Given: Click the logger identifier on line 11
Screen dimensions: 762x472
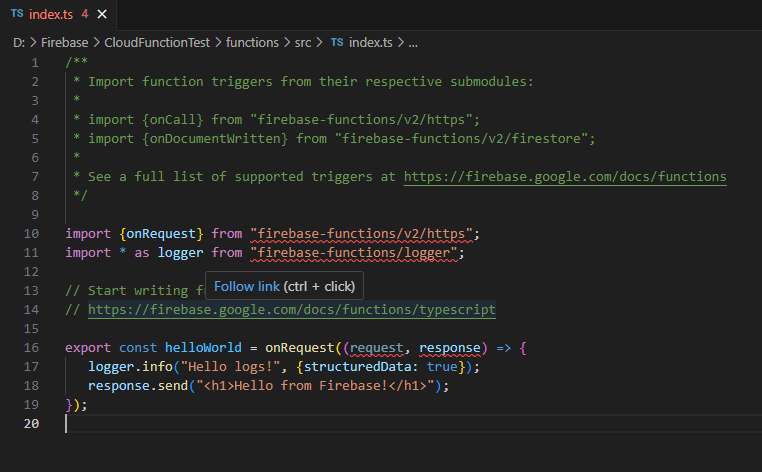Looking at the screenshot, I should (x=180, y=253).
